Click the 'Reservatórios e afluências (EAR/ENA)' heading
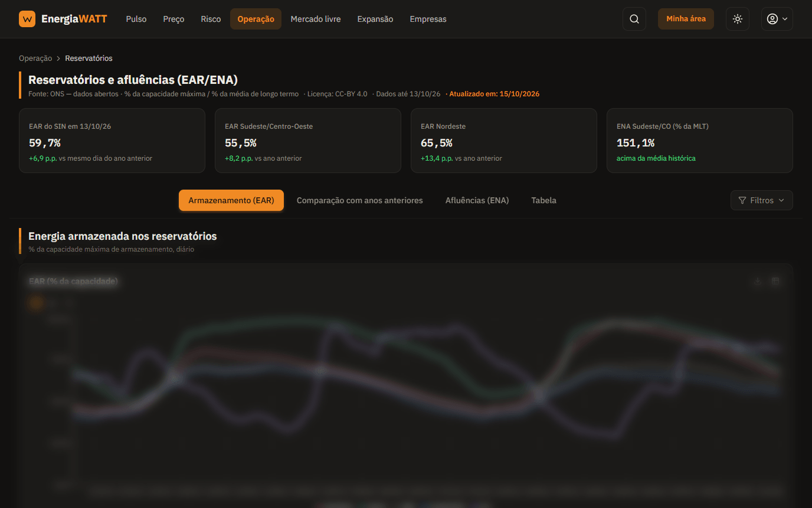812x508 pixels. pyautogui.click(x=133, y=80)
